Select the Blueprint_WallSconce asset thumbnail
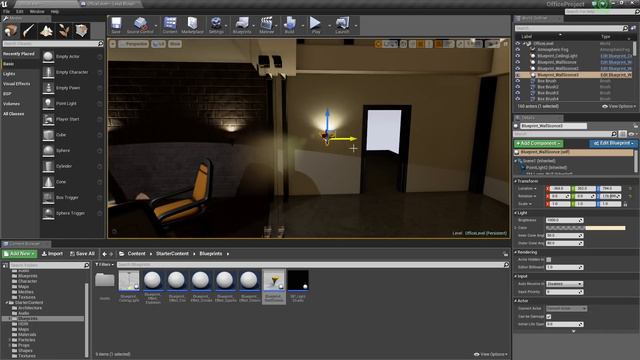 pos(274,287)
